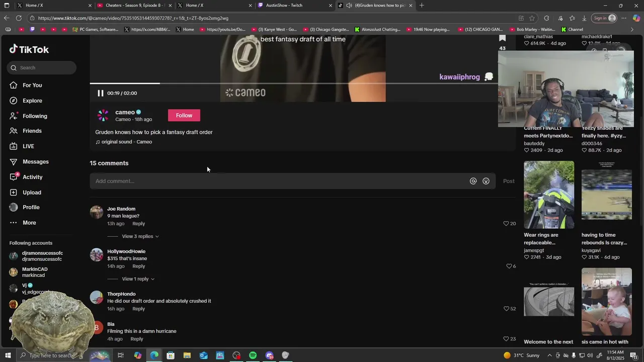Seek along the video progress bar
This screenshot has height=362, width=644.
pos(294,83)
